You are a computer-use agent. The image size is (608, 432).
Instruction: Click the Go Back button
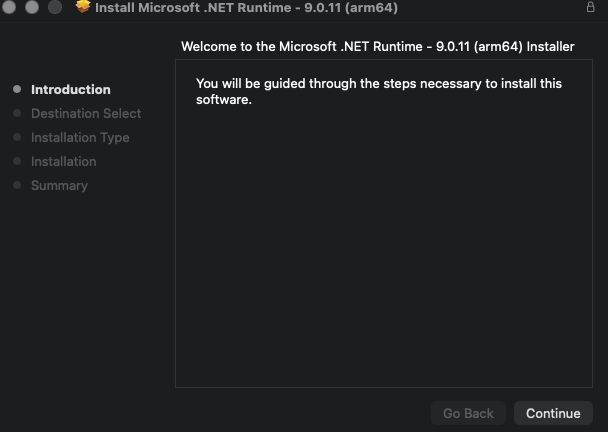point(468,413)
